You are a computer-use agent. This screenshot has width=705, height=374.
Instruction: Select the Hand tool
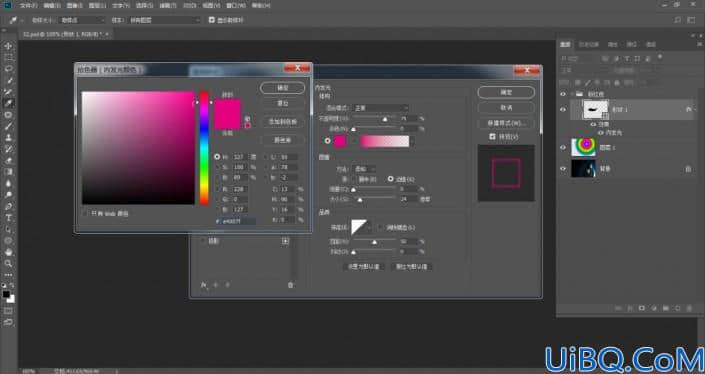point(8,252)
